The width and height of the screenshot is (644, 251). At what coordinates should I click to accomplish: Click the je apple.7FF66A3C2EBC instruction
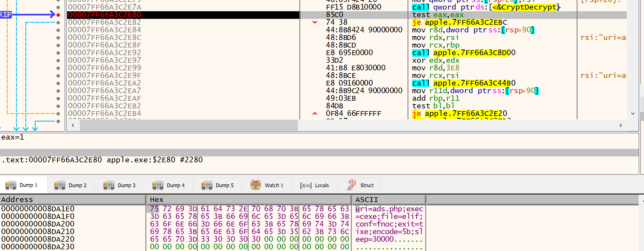pos(459,22)
